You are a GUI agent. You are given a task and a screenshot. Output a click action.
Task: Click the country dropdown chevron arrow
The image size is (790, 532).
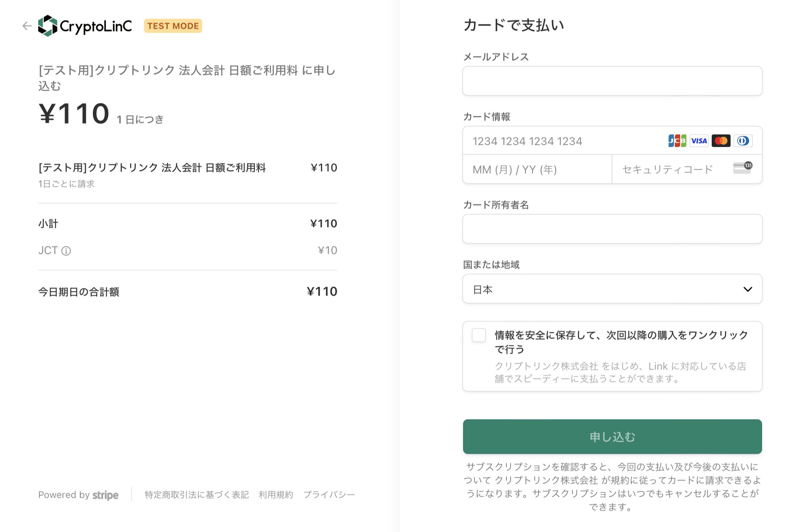[x=748, y=289]
